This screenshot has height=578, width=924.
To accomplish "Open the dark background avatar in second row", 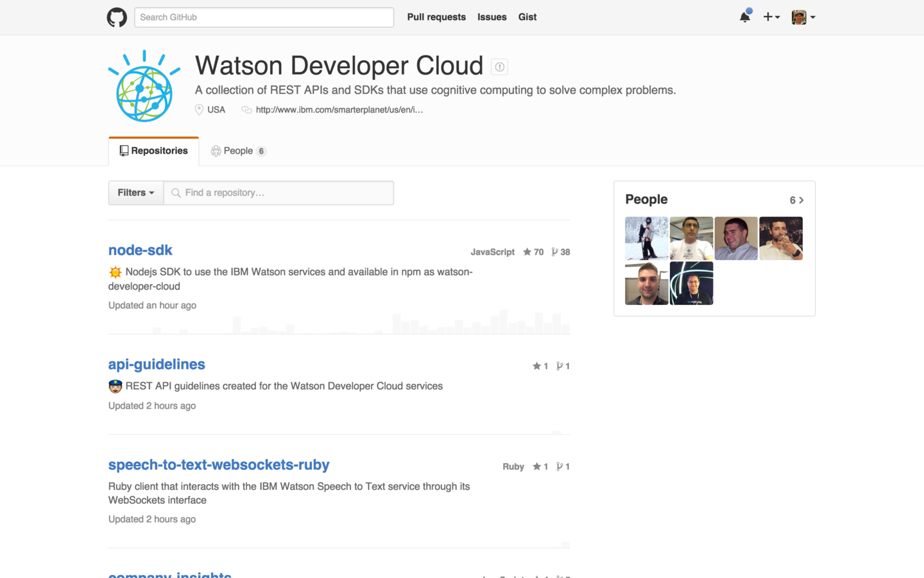I will coord(692,283).
